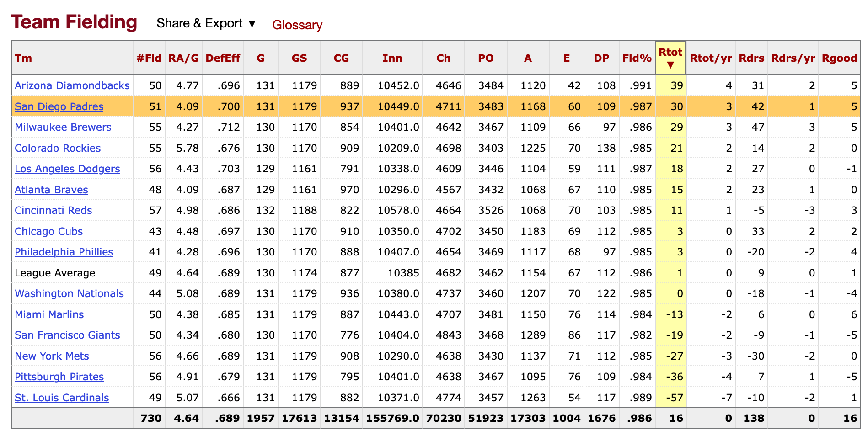Sort by Ch column header
The image size is (868, 436).
coord(444,58)
